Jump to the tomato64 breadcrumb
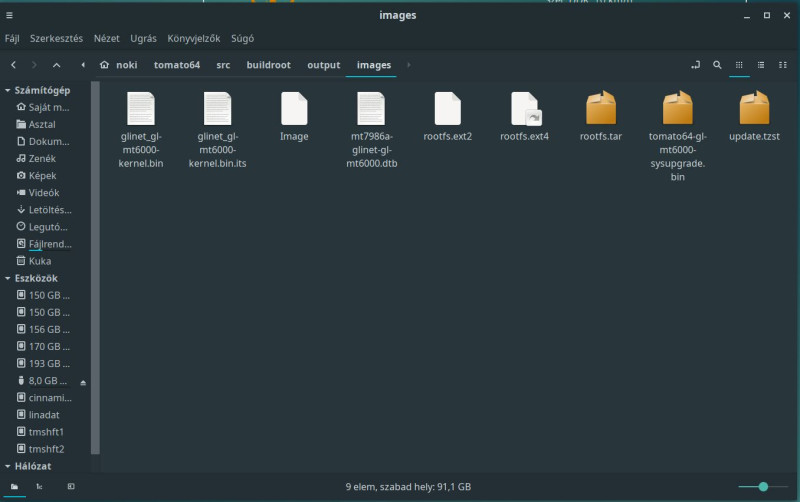The image size is (800, 502). pyautogui.click(x=177, y=65)
